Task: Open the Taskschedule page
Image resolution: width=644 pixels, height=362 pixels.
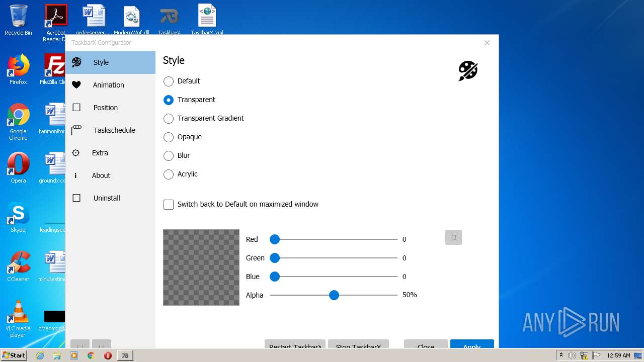Action: (x=110, y=130)
